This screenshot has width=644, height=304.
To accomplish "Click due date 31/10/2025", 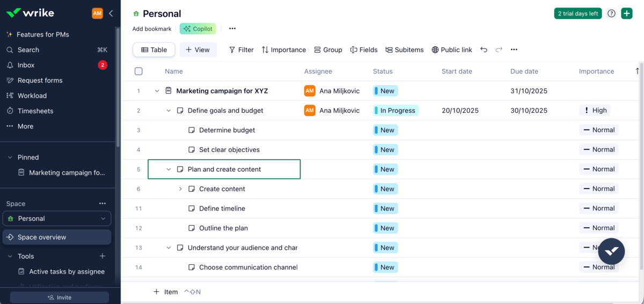I will (x=529, y=91).
